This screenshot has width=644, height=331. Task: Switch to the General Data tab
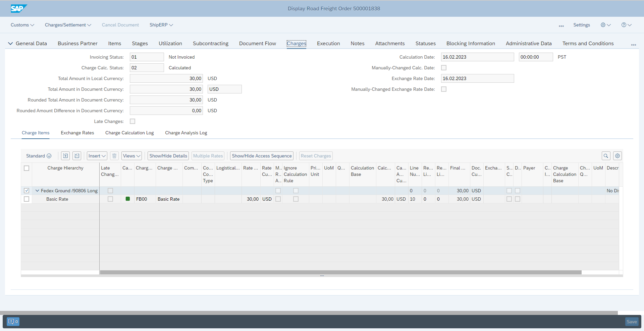tap(31, 44)
